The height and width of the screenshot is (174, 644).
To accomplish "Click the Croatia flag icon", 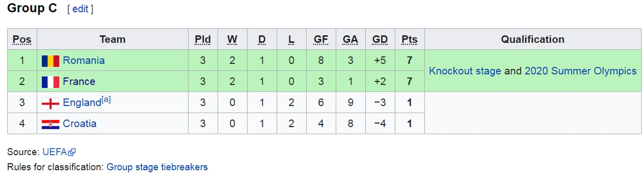I will coord(50,125).
